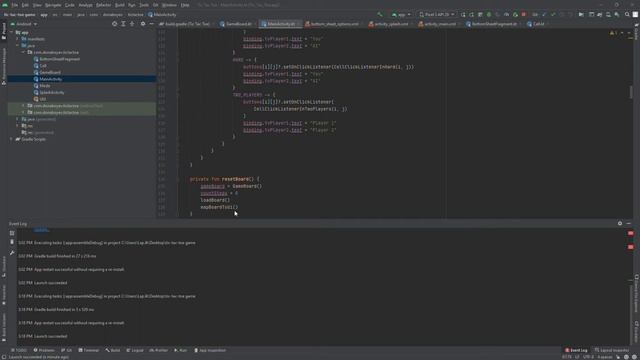640x360 pixels.
Task: Open the Tools menu
Action: click(x=144, y=5)
